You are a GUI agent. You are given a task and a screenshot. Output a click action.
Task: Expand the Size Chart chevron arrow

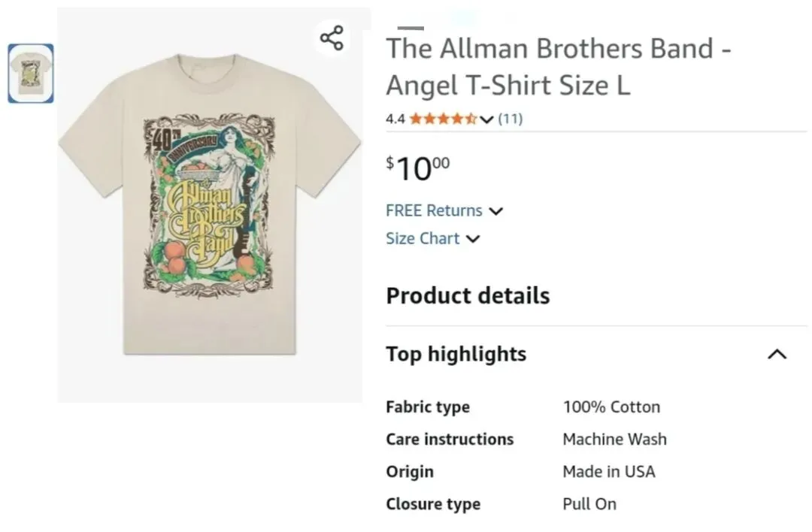point(473,239)
